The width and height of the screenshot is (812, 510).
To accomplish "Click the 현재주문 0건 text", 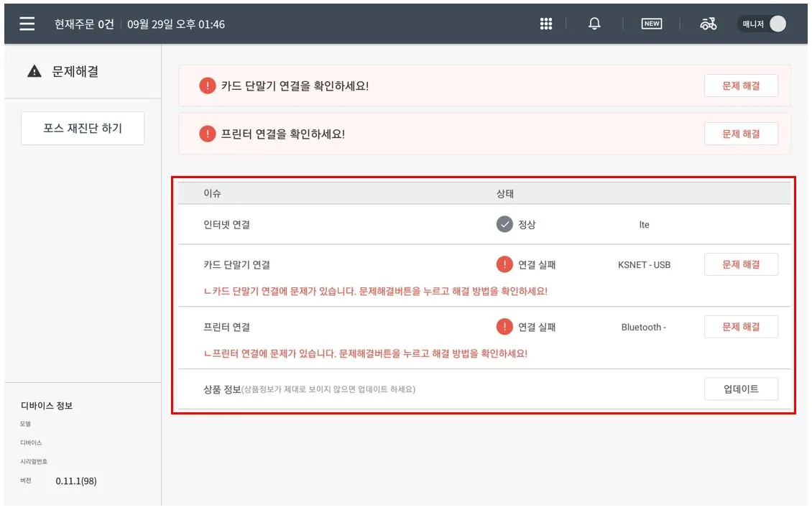I will 84,24.
